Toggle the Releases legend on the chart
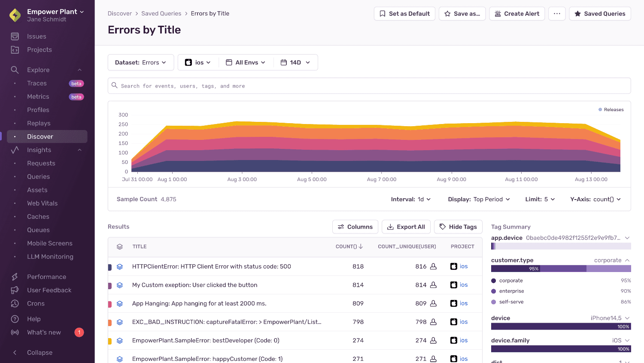The height and width of the screenshot is (363, 644). [611, 109]
